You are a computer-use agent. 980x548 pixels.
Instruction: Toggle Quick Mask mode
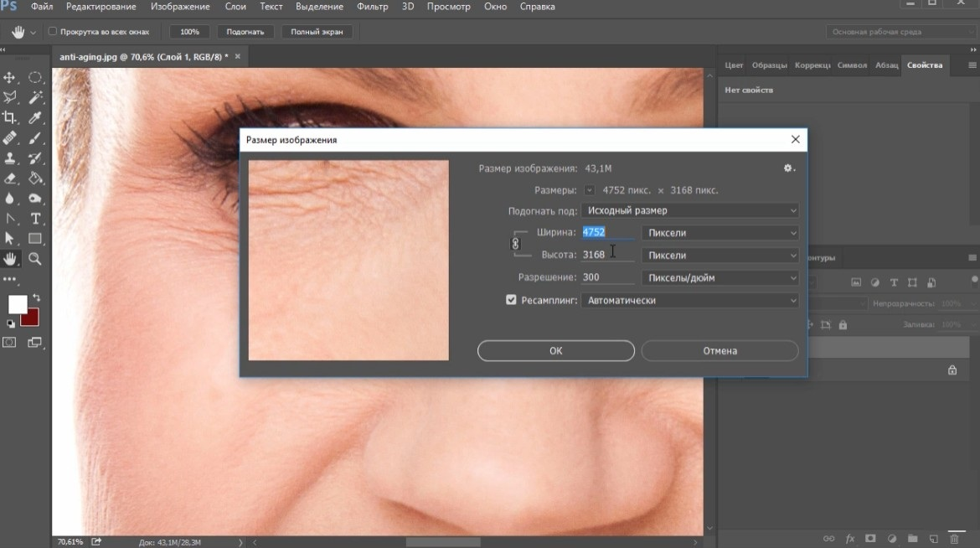[9, 342]
